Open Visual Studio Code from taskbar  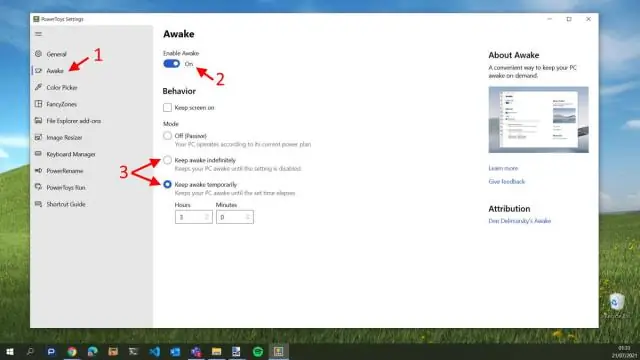click(x=155, y=351)
